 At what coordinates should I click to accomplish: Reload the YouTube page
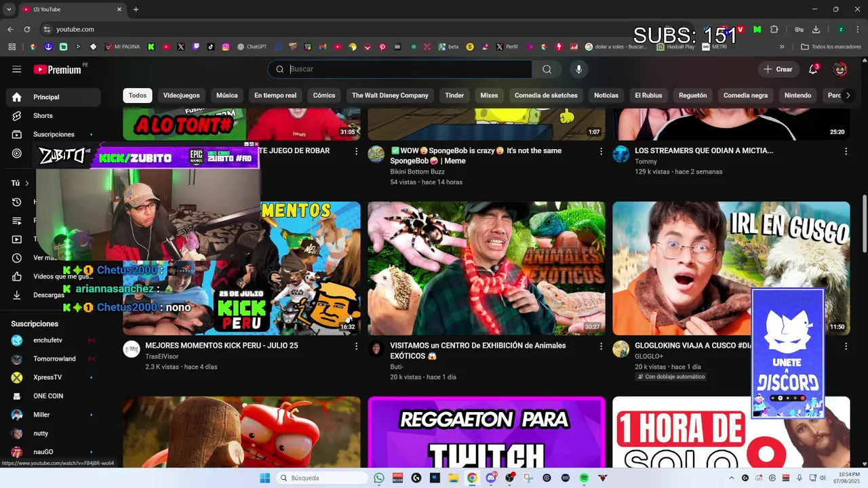click(27, 29)
